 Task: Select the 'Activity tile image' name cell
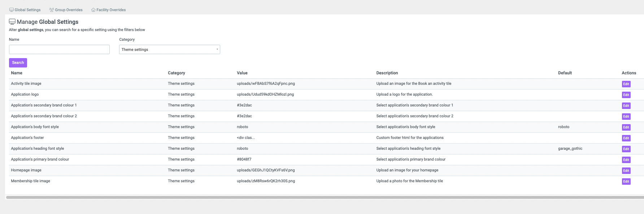pos(26,84)
